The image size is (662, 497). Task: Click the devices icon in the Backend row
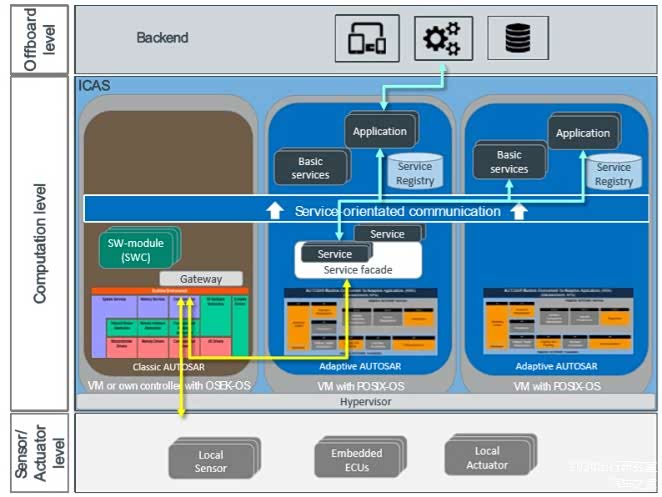366,39
